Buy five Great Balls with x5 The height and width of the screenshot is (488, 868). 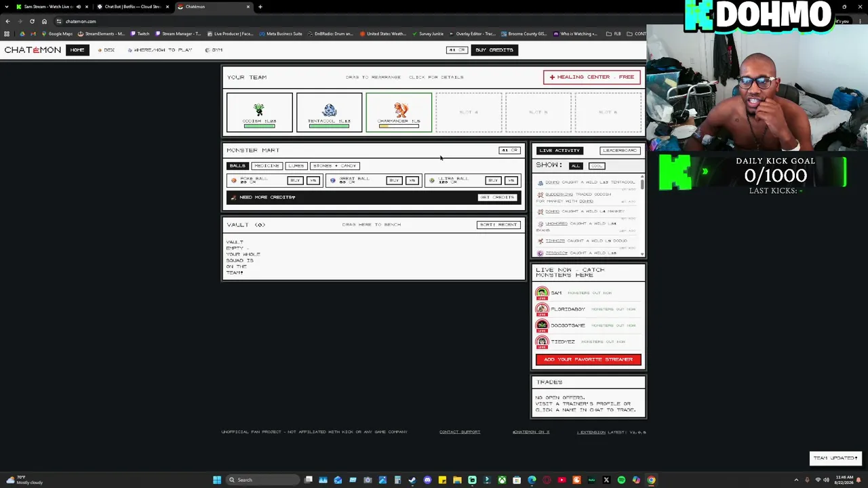412,180
